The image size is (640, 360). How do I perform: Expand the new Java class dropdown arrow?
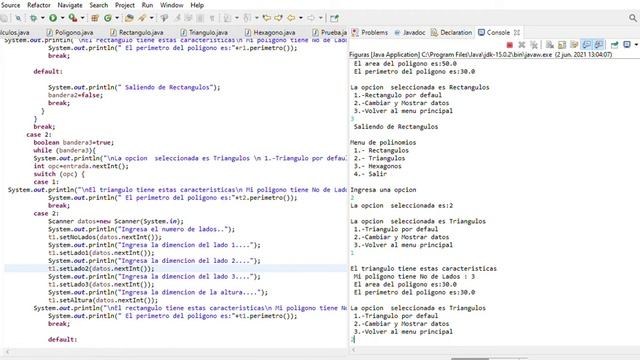117,18
